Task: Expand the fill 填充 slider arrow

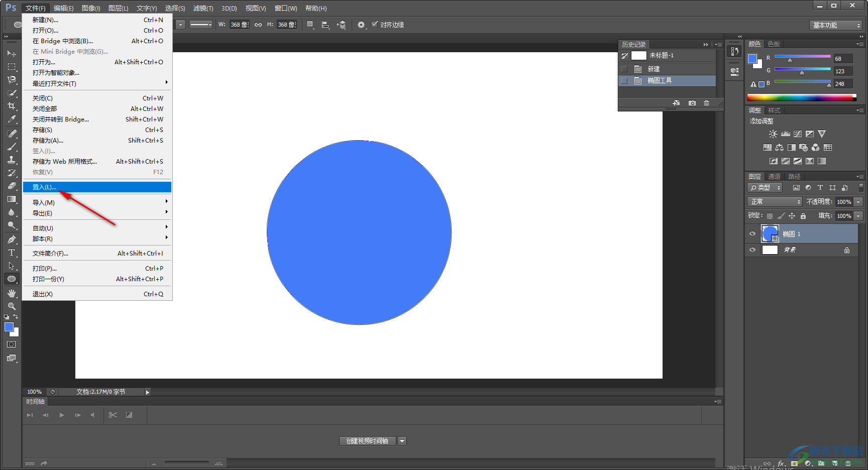Action: 858,216
